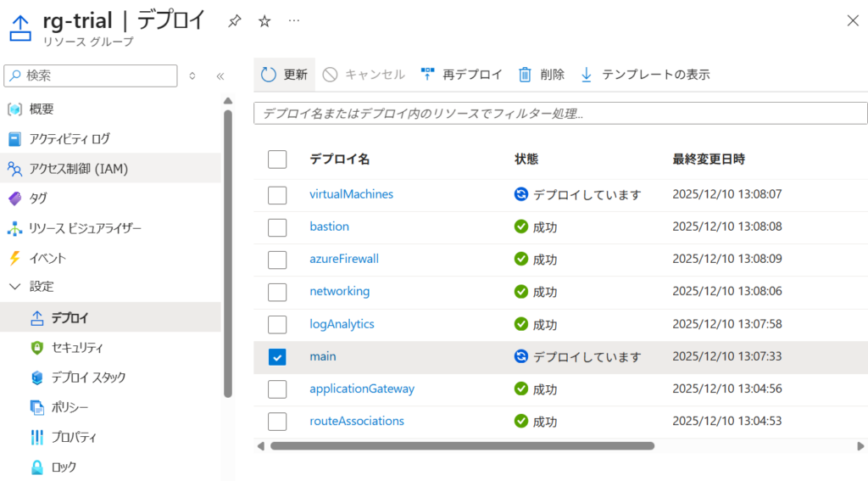The height and width of the screenshot is (481, 868).
Task: Click the horizontal scrollbar below deployment list
Action: coord(462,445)
